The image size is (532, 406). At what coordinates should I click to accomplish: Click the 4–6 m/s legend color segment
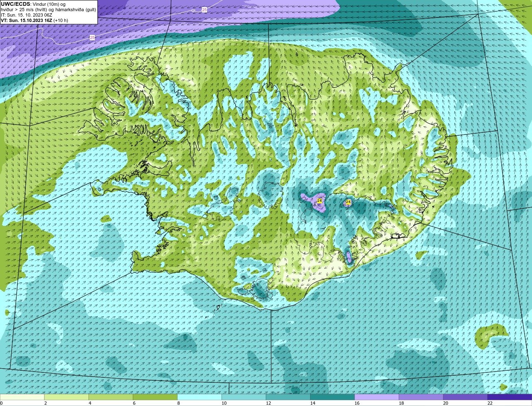point(111,397)
